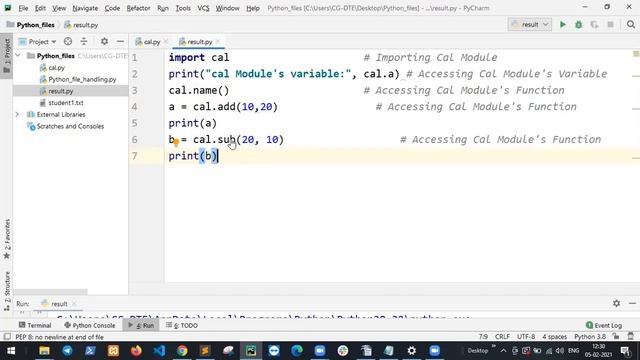This screenshot has width=640, height=360.
Task: Collapse all icon in Project panel header
Action: (x=84, y=41)
